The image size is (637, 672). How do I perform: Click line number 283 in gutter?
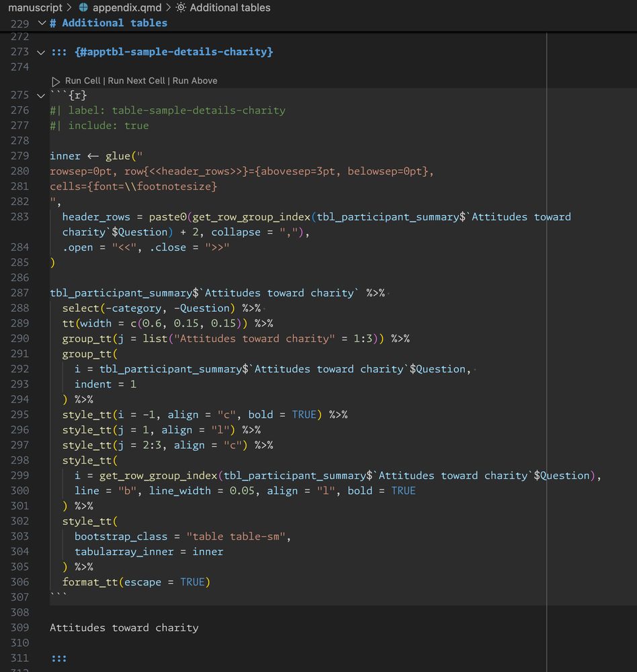pos(19,217)
